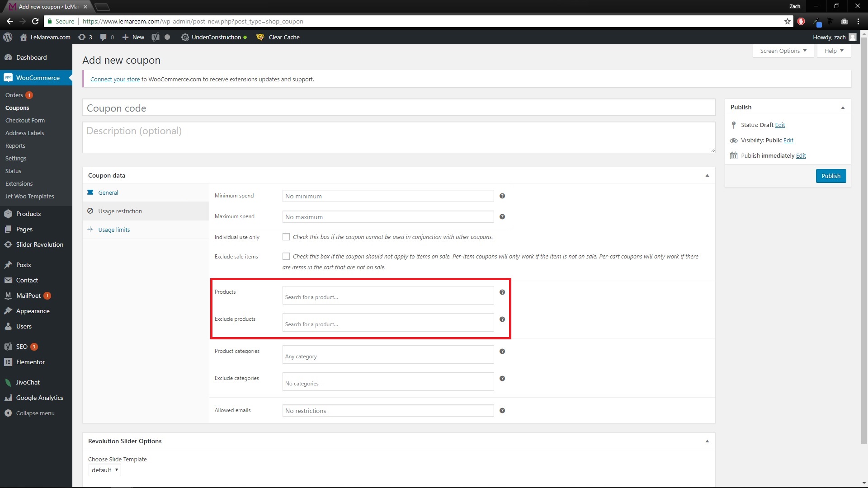
Task: Edit the Publish immediately schedule
Action: point(801,155)
